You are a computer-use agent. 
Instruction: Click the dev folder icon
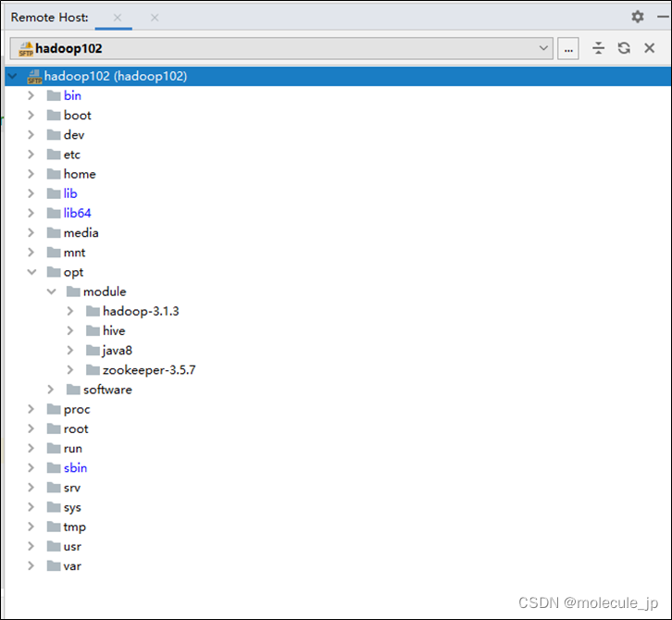click(x=54, y=135)
